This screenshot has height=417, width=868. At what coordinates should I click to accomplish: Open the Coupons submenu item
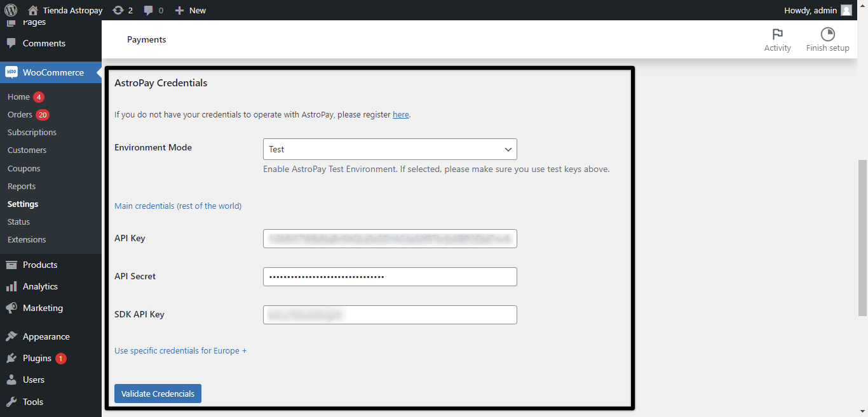(24, 168)
